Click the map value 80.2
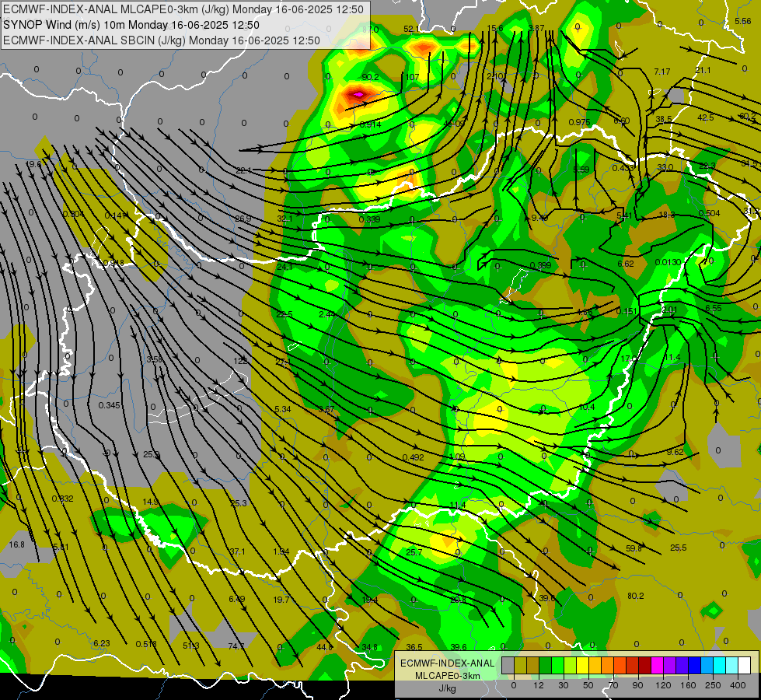761x700 pixels. pos(635,596)
